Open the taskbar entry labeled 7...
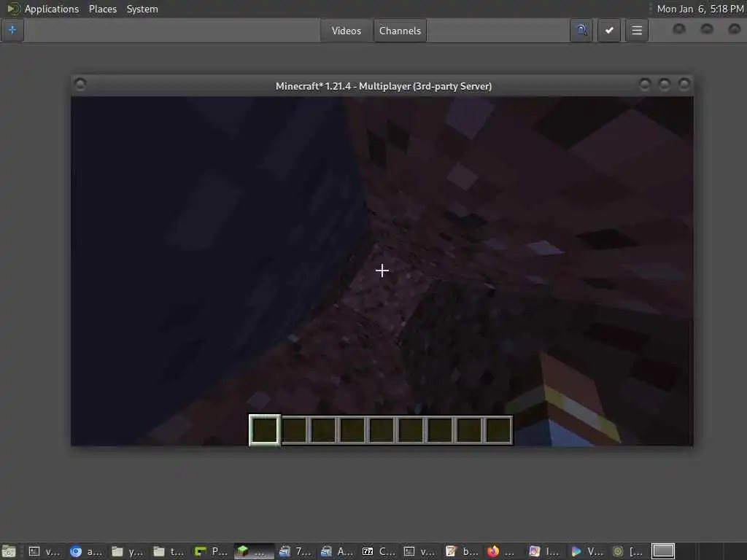 point(295,551)
